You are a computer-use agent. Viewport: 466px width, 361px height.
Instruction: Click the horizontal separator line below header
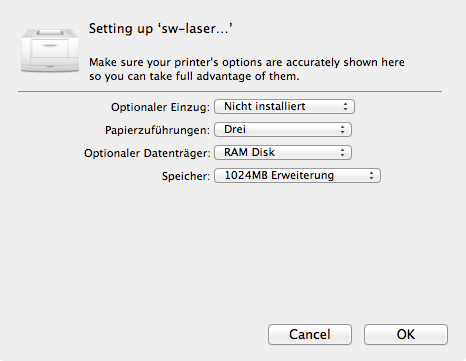(x=230, y=91)
